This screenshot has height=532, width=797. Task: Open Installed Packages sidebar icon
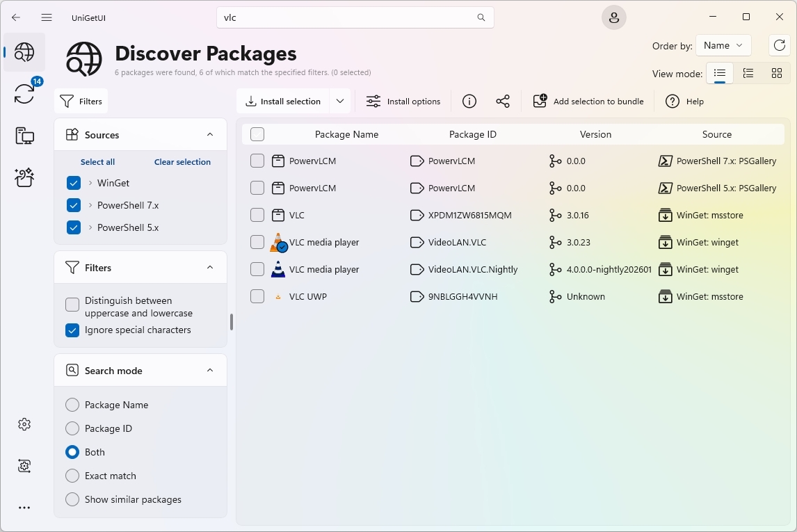click(24, 136)
